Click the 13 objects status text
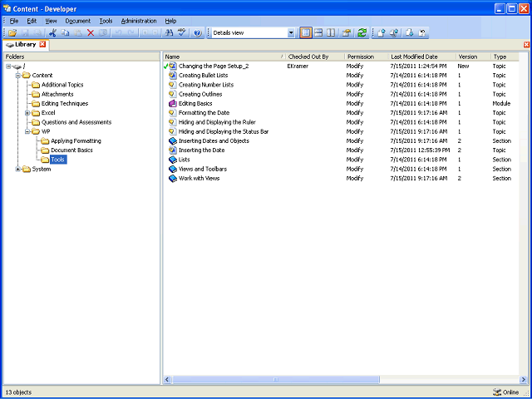Screen dimensions: 532x399 [18, 392]
